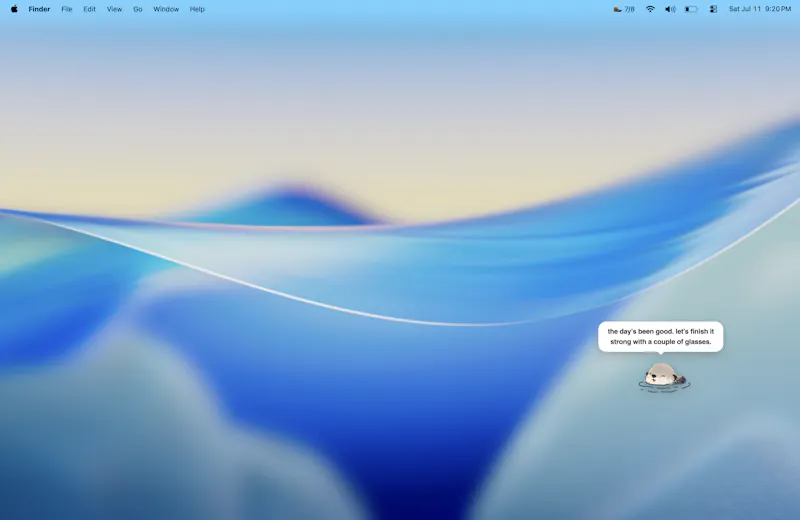Screen dimensions: 800x520
Task: Open the Edit menu
Action: click(x=89, y=9)
